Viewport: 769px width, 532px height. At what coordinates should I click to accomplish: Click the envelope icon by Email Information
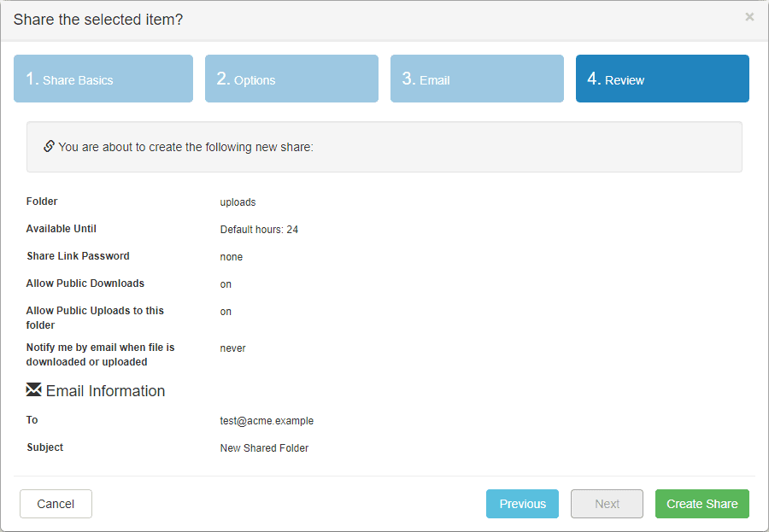34,389
